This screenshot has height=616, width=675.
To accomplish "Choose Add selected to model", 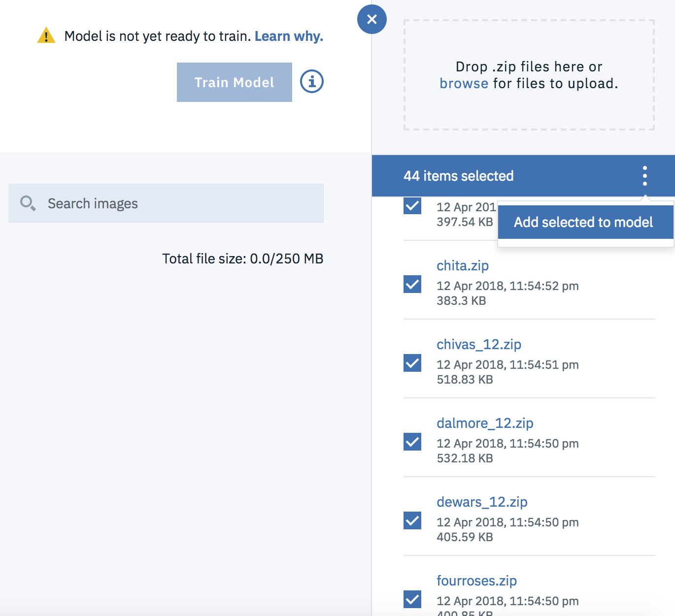I will tap(584, 222).
